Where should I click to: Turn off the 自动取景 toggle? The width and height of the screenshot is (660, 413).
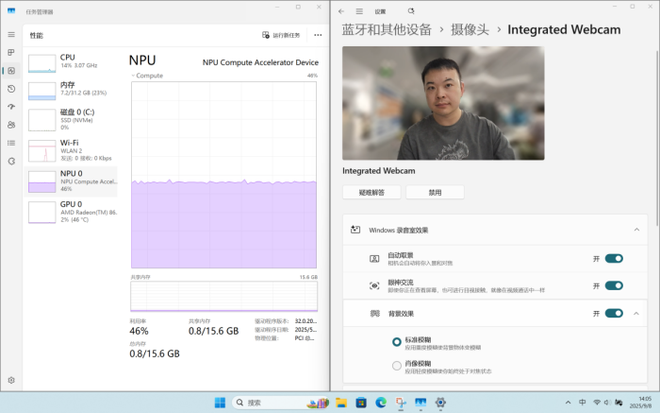(x=614, y=258)
